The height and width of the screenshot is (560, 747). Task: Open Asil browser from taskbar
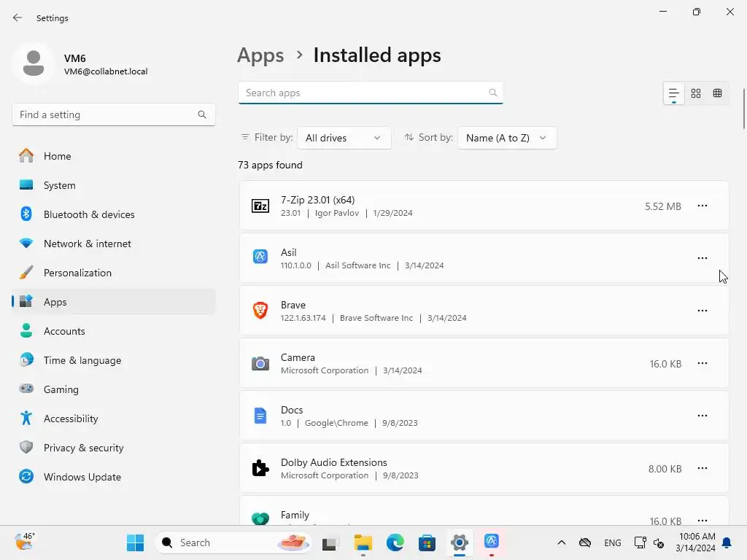tap(491, 542)
